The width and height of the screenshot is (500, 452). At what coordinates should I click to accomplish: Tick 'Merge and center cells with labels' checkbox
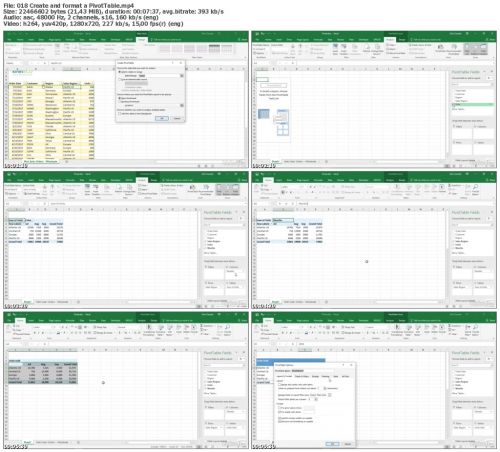point(279,385)
